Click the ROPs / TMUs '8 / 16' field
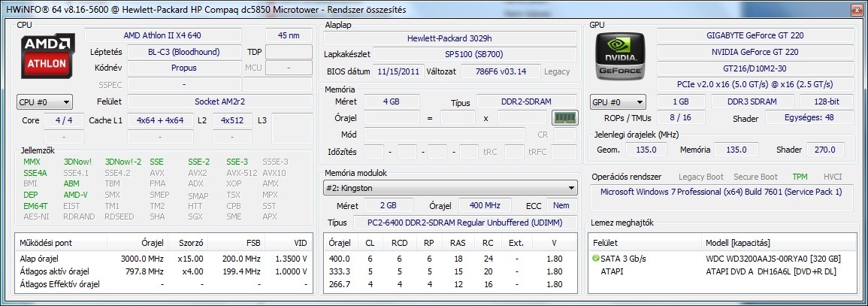The height and width of the screenshot is (306, 868). (681, 117)
